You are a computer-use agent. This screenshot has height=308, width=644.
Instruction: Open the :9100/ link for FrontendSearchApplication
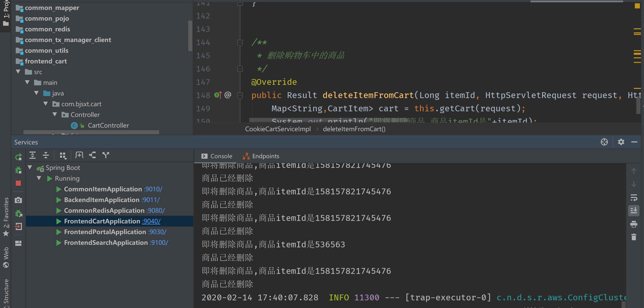click(159, 243)
